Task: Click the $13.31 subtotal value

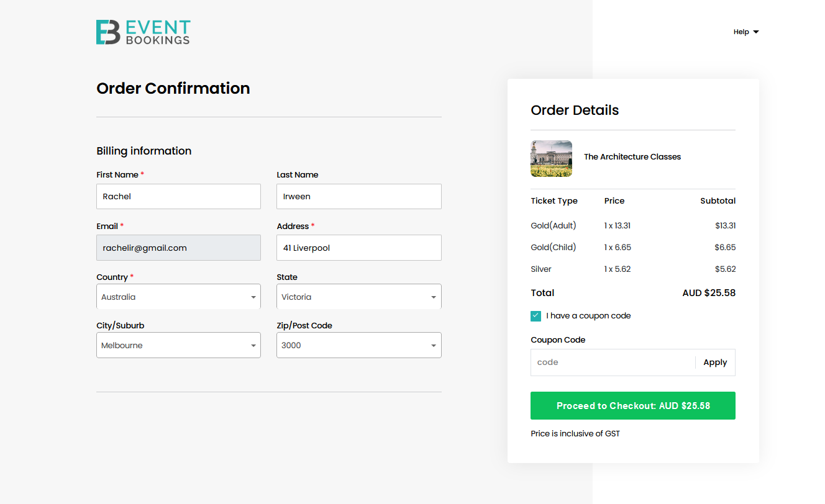Action: click(725, 225)
